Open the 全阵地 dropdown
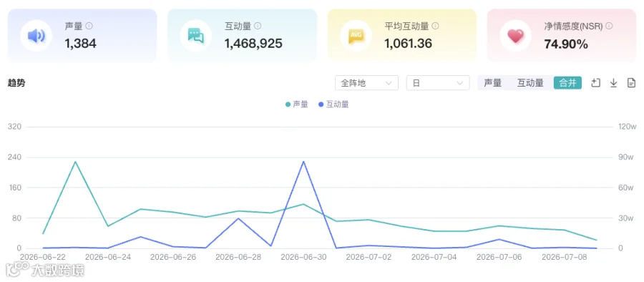The width and height of the screenshot is (644, 282). 367,83
